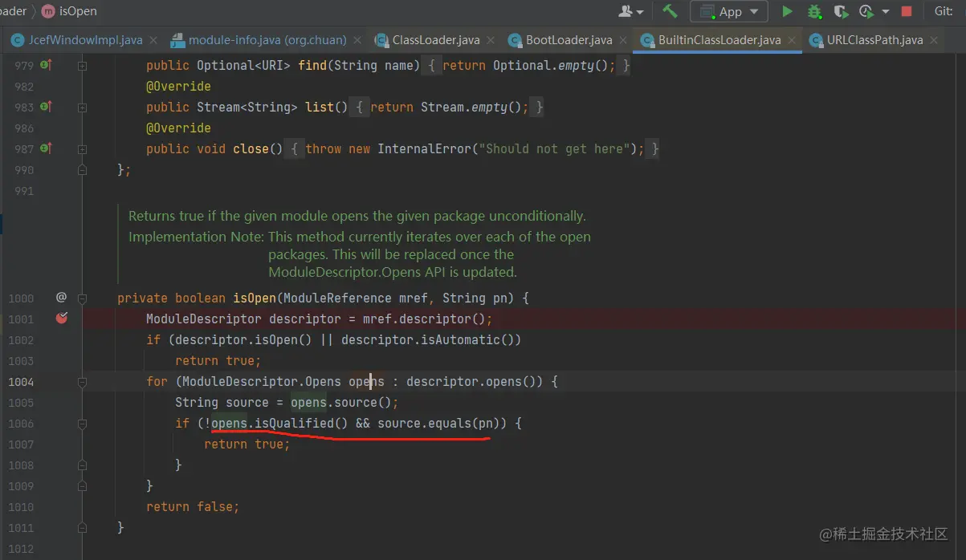The height and width of the screenshot is (560, 966).
Task: Expand the folded find method on line 979
Action: [82, 65]
